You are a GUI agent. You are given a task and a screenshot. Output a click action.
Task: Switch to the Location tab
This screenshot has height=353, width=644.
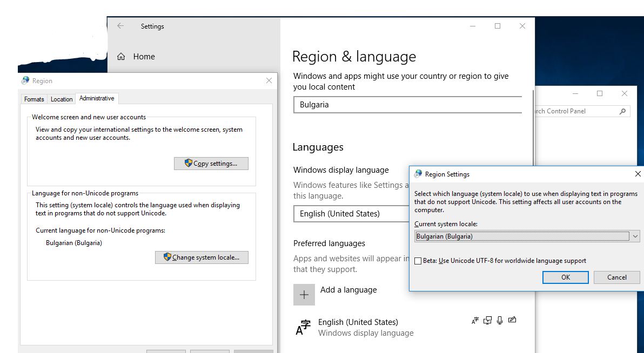(x=62, y=99)
